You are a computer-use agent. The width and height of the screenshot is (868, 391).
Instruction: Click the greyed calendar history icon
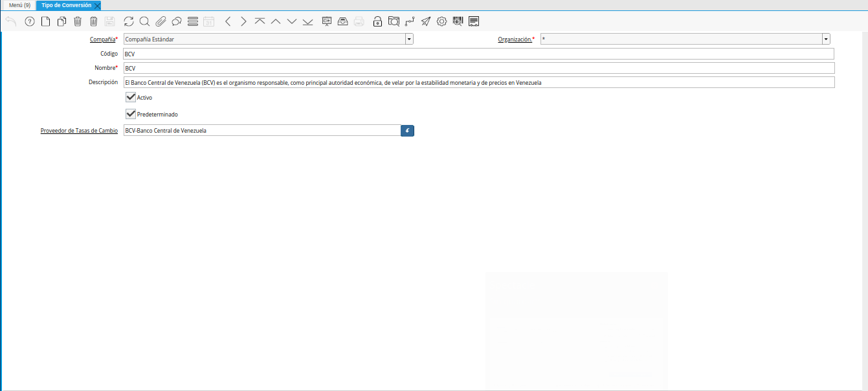(x=208, y=21)
